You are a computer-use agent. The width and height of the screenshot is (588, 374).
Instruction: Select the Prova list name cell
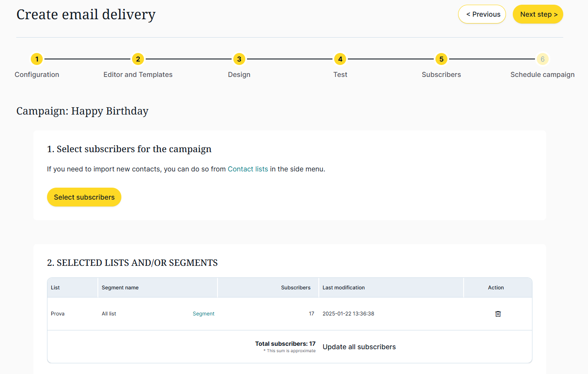click(x=58, y=314)
